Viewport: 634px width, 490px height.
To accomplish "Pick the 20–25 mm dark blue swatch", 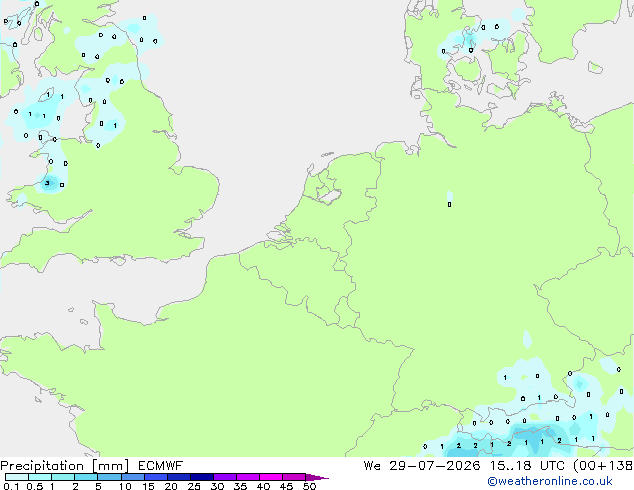I will click(x=179, y=477).
